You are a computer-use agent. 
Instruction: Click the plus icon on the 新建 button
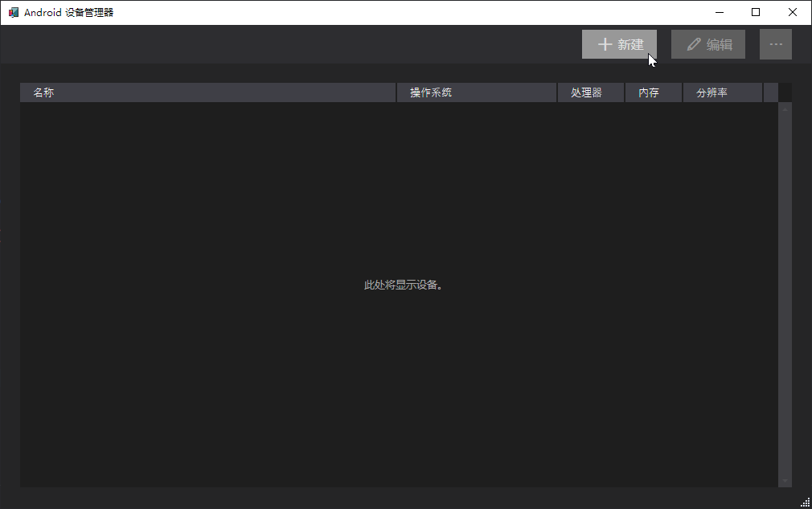point(605,44)
